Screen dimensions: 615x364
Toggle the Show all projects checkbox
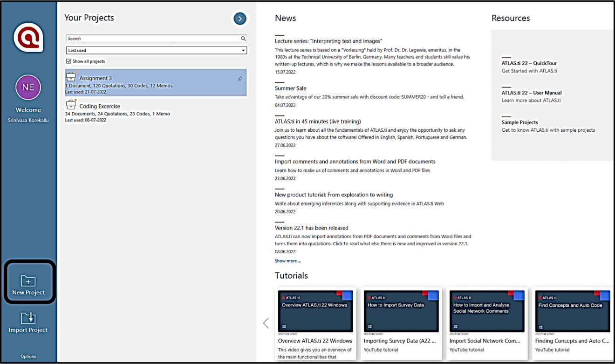tap(69, 61)
